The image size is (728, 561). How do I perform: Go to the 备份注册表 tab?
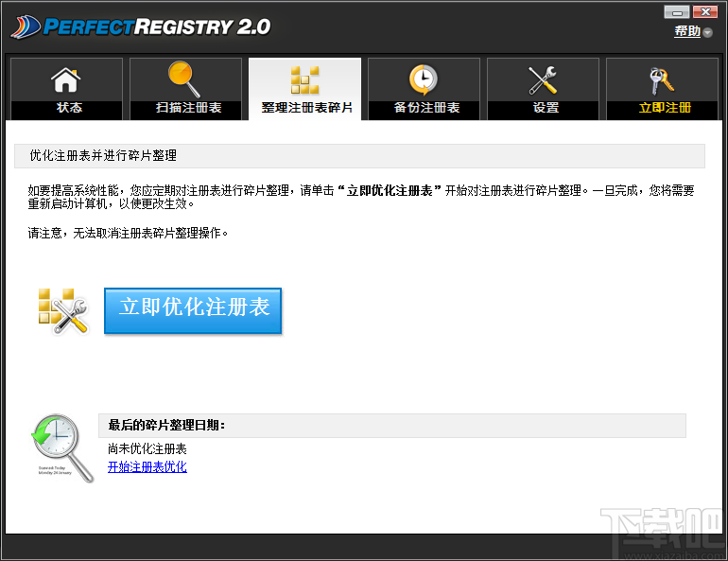424,89
